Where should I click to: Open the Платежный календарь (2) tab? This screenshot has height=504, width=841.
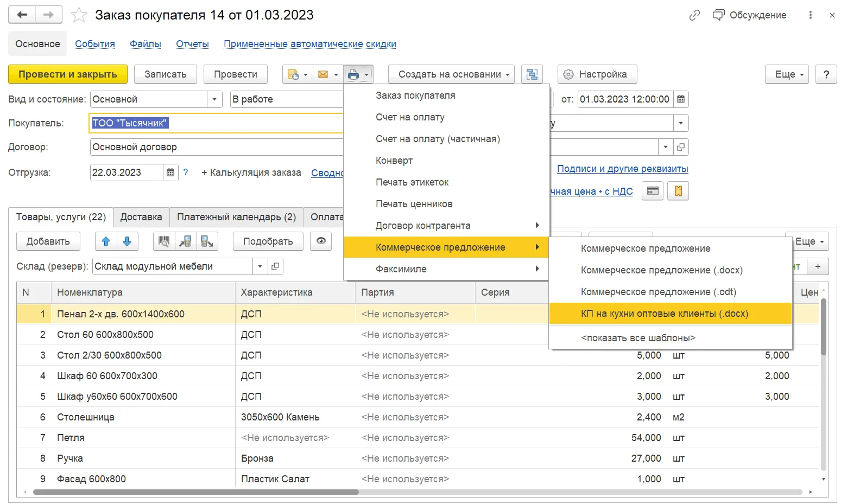[236, 217]
